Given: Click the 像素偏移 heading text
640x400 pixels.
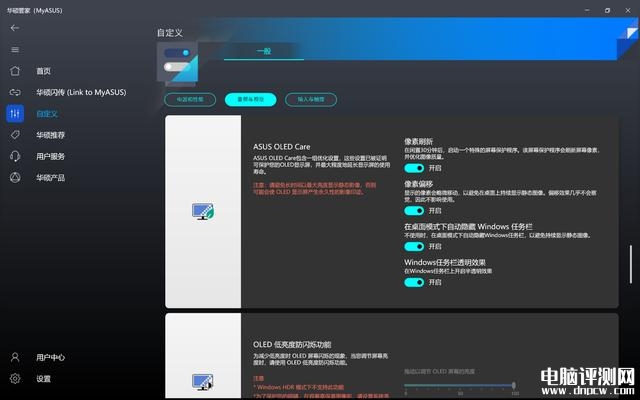Looking at the screenshot, I should pyautogui.click(x=418, y=184).
